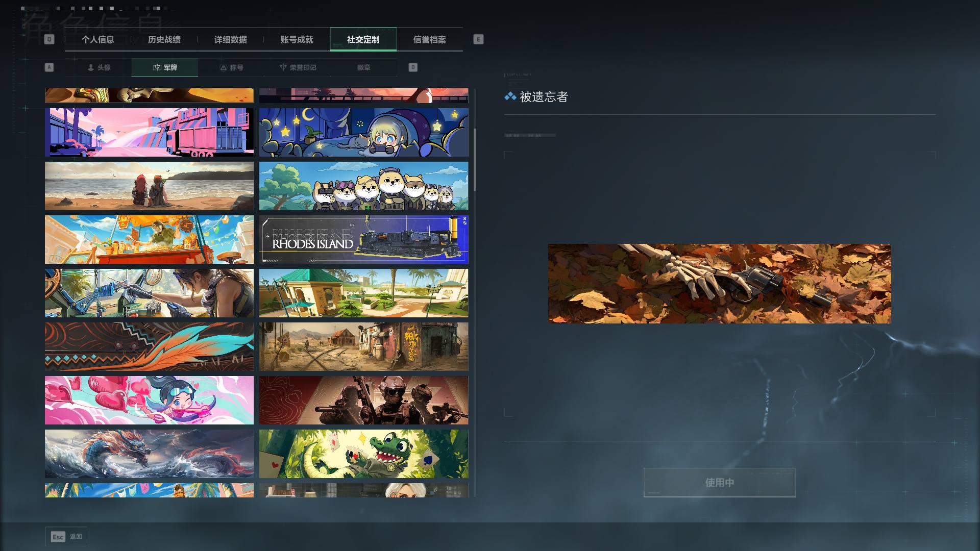Click the Esc 返回 button

pyautogui.click(x=66, y=537)
